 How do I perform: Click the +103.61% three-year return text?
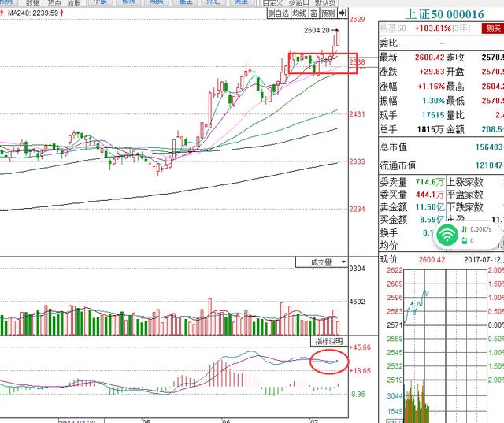pos(433,28)
